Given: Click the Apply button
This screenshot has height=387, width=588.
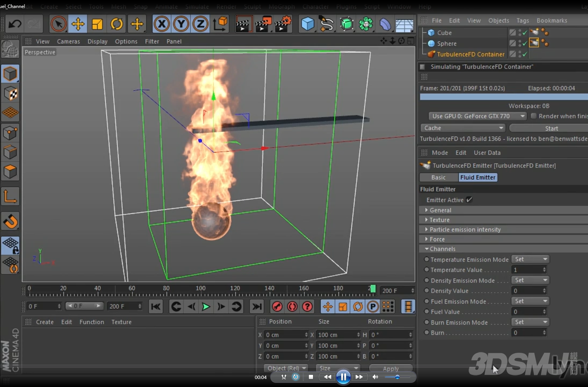Looking at the screenshot, I should (391, 368).
